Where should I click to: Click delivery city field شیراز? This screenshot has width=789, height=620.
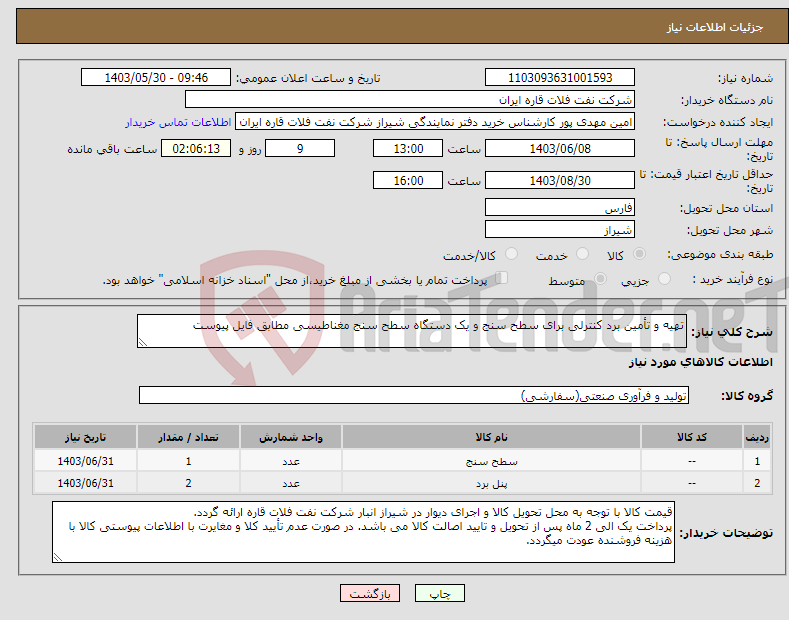point(560,229)
